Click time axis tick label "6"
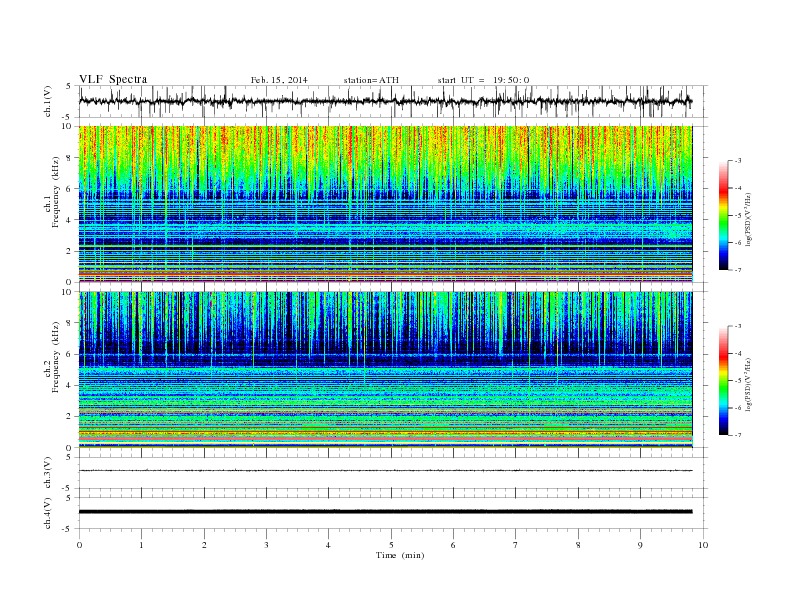The height and width of the screenshot is (612, 792). click(453, 545)
